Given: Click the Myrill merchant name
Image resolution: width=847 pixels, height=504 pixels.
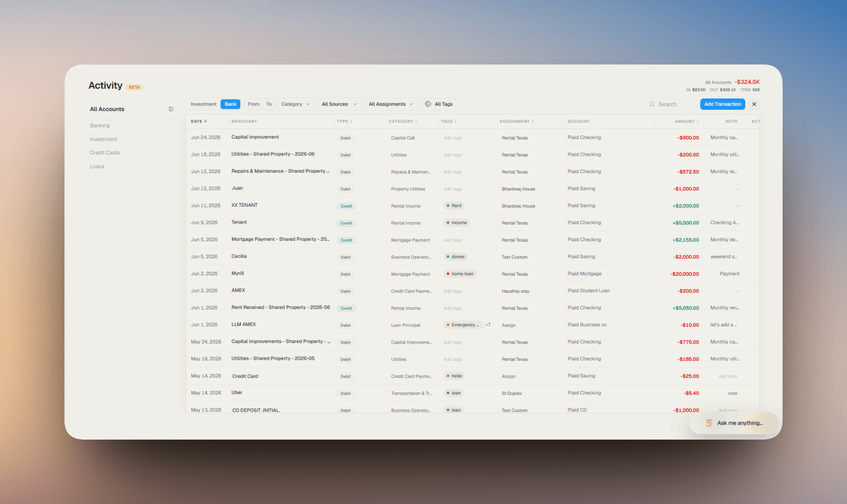Looking at the screenshot, I should coord(238,273).
